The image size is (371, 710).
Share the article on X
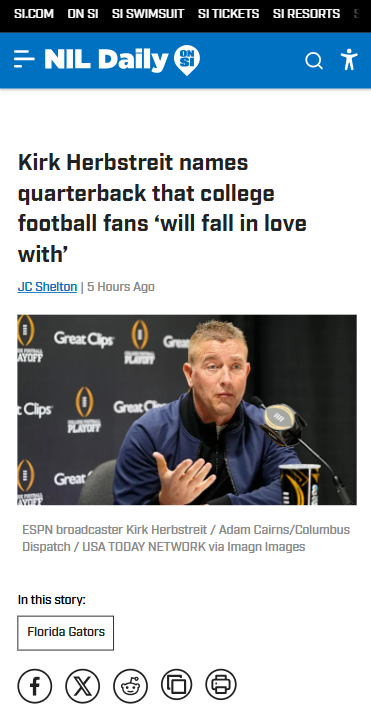tap(82, 686)
